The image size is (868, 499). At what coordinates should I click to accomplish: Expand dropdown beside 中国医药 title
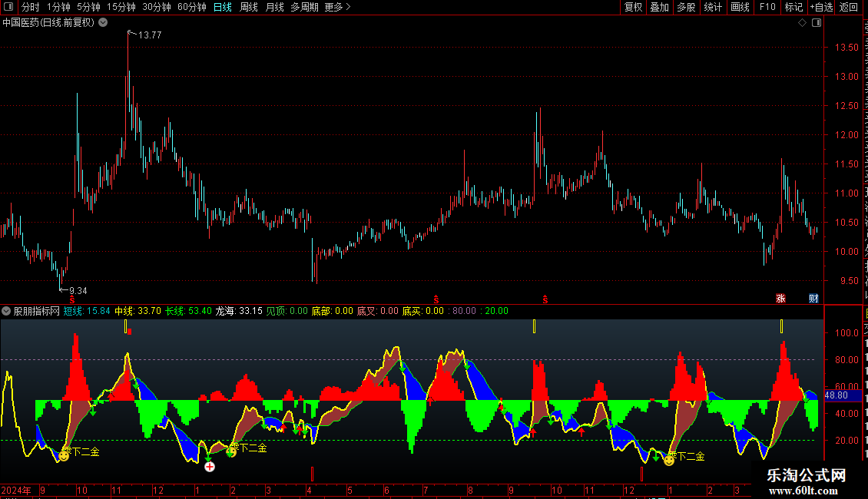(x=103, y=23)
